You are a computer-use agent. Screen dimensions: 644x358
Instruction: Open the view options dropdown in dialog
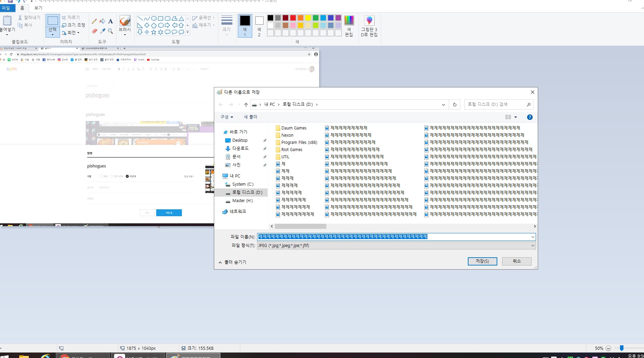pyautogui.click(x=515, y=117)
